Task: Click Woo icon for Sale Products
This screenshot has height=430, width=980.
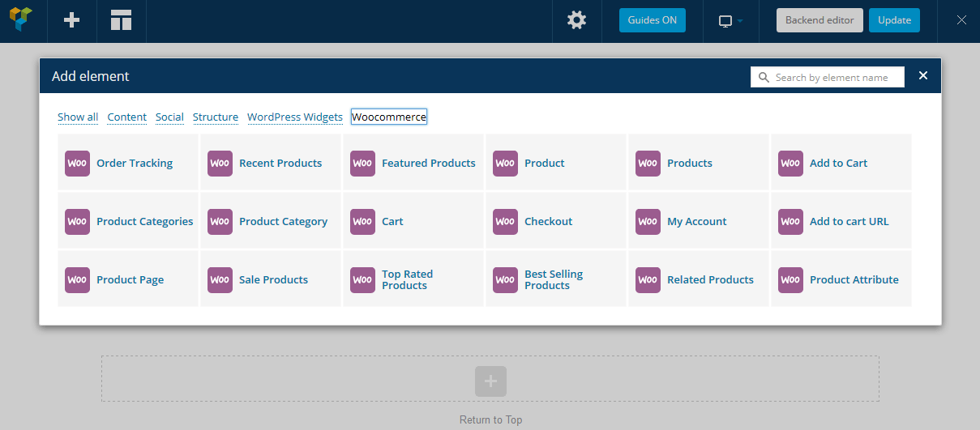Action: (x=220, y=279)
